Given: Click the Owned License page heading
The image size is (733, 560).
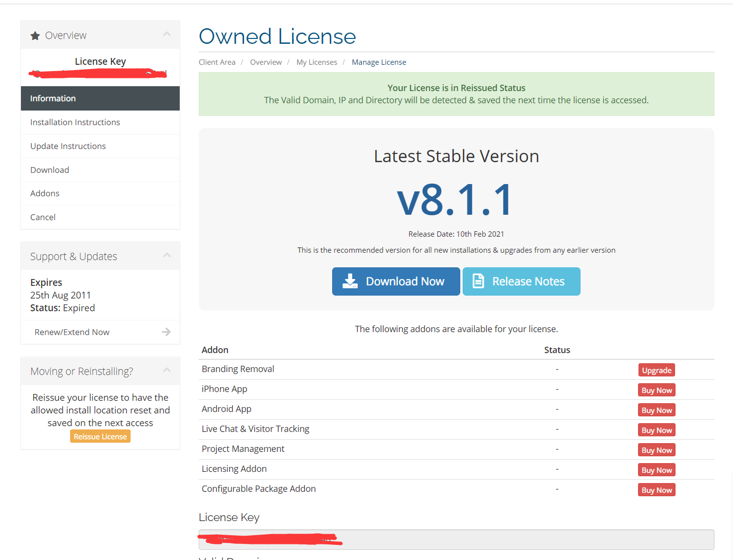Looking at the screenshot, I should click(278, 37).
